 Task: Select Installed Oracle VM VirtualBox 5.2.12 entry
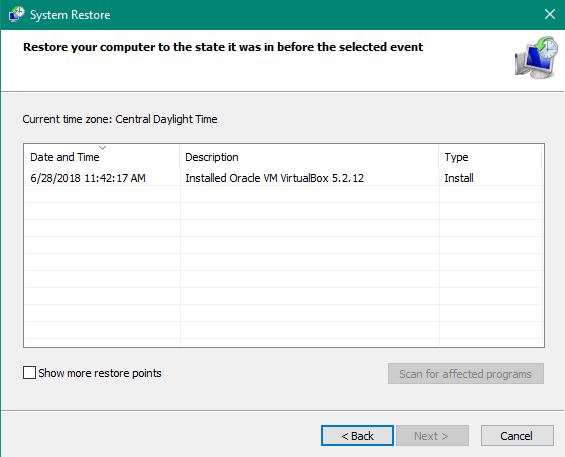click(x=275, y=178)
